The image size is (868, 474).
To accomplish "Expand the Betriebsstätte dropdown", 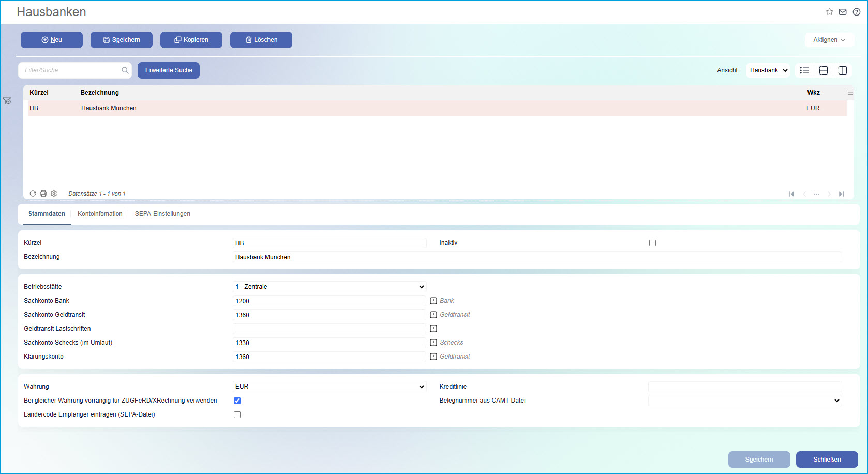I will (x=330, y=287).
